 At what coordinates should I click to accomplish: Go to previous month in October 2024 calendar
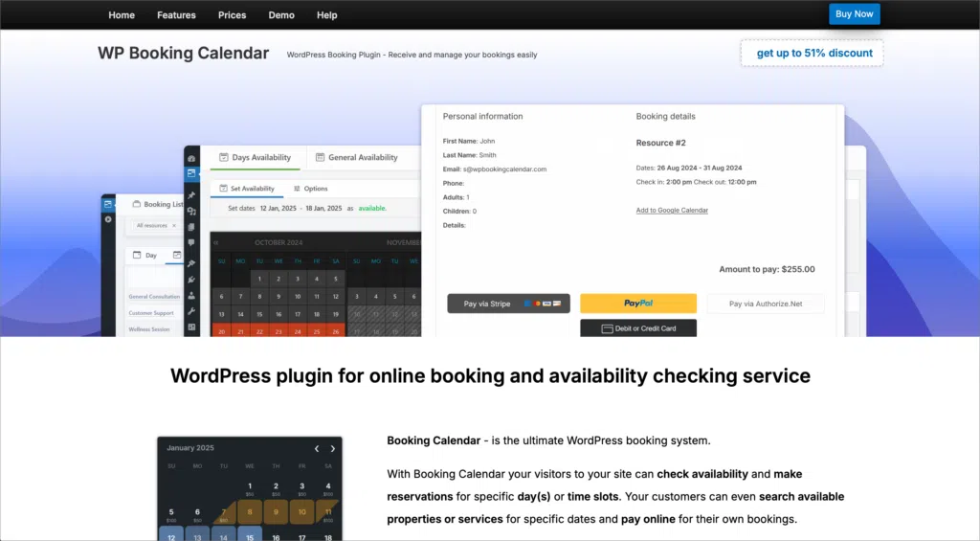[x=216, y=242]
